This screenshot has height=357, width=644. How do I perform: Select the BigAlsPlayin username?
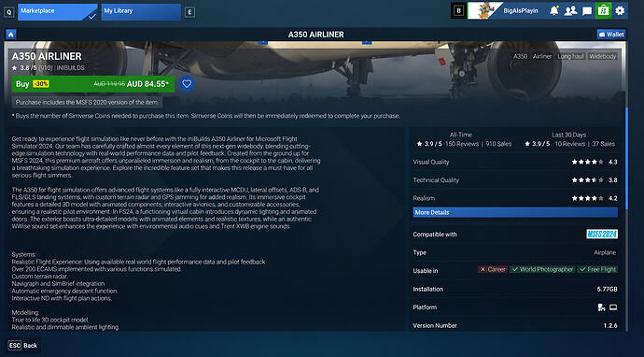521,10
